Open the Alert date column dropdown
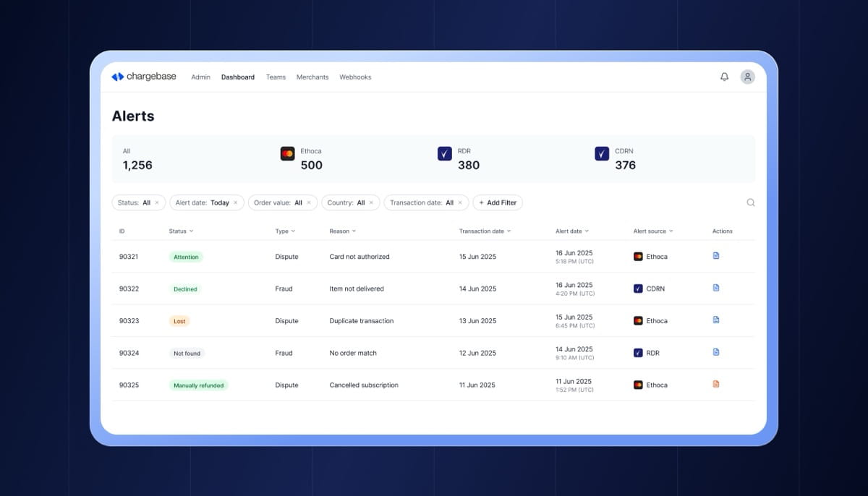Screen dimensions: 868x496 572,231
